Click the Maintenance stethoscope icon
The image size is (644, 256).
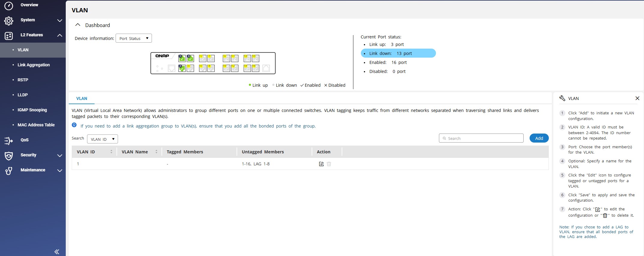(9, 170)
